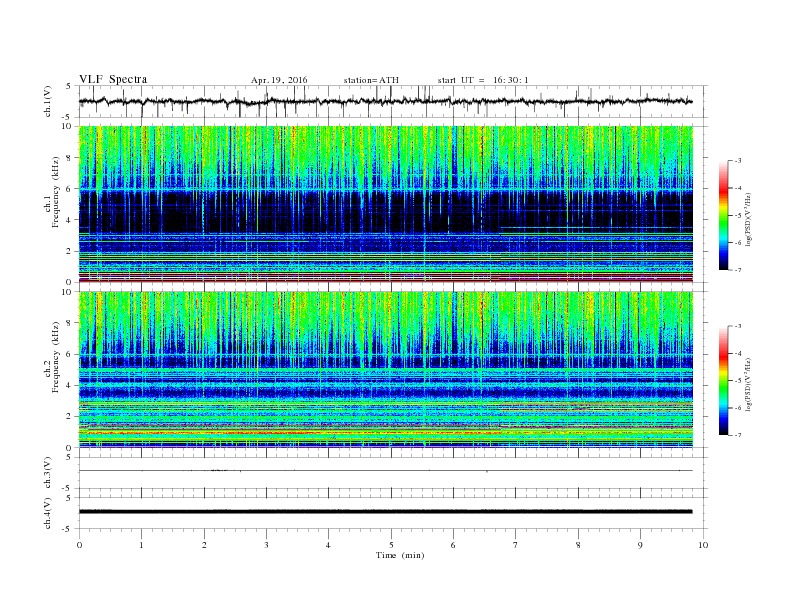The width and height of the screenshot is (792, 612).
Task: Click the "8" minute time axis label
Action: [x=578, y=545]
